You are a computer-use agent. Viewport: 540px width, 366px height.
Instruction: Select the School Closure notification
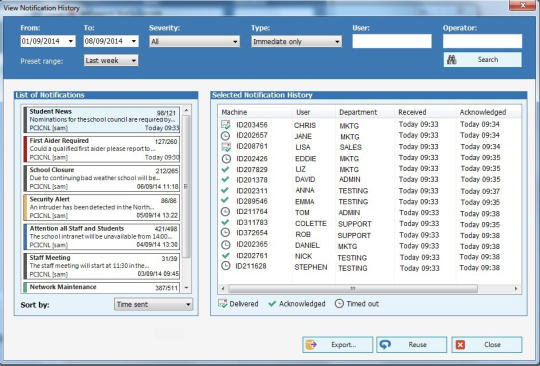(102, 178)
